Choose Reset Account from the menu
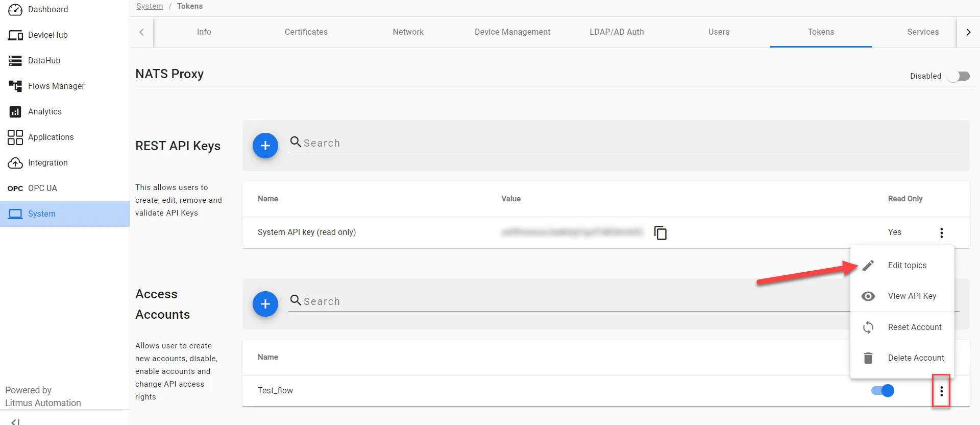980x425 pixels. [902, 327]
